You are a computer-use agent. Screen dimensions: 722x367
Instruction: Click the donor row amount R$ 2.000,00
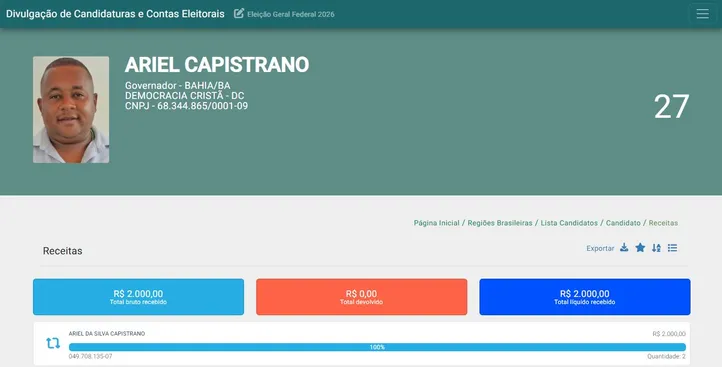(669, 334)
